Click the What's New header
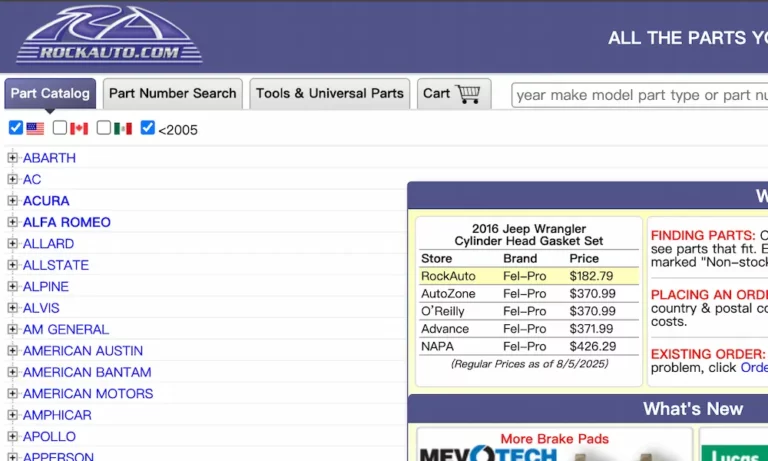The width and height of the screenshot is (768, 461). coord(693,409)
